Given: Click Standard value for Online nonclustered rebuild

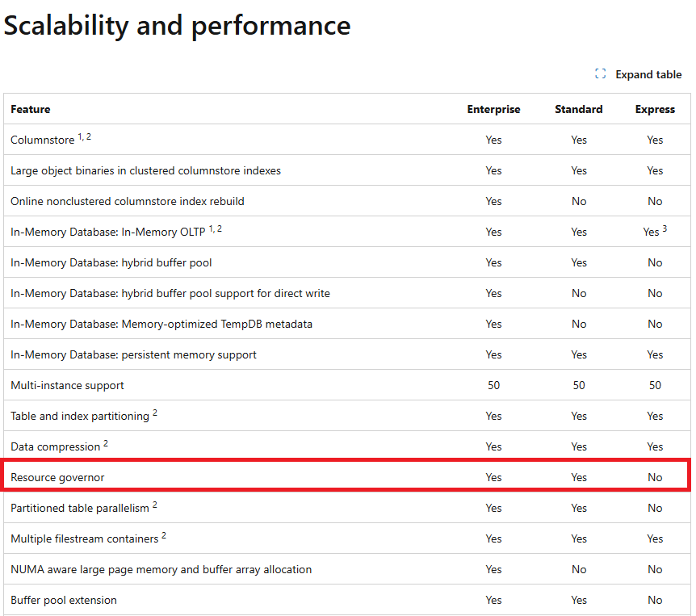Looking at the screenshot, I should click(579, 201).
